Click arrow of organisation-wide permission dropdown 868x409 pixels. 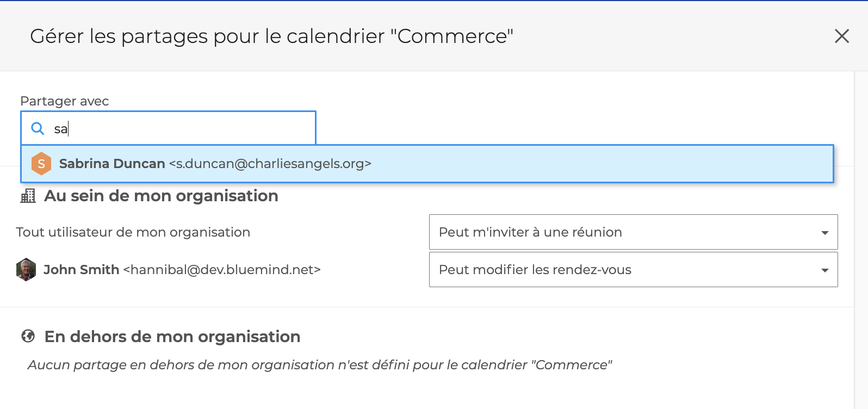click(x=825, y=233)
